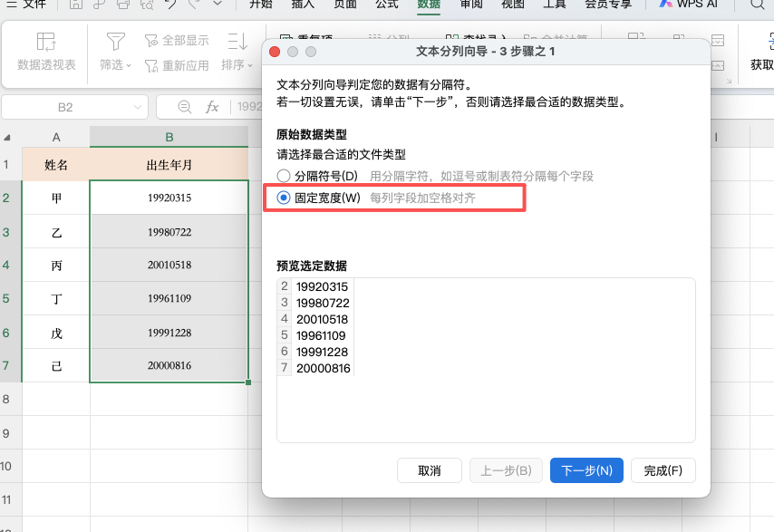Click preview row 4 value 20010518
774x532 pixels.
pos(322,319)
